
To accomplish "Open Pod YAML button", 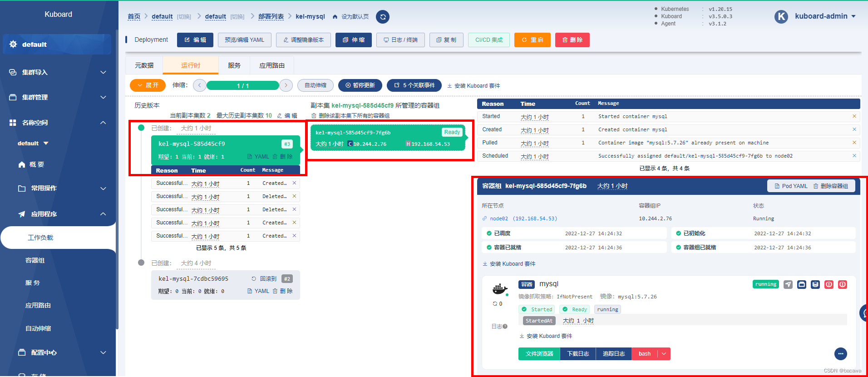I will click(x=791, y=186).
